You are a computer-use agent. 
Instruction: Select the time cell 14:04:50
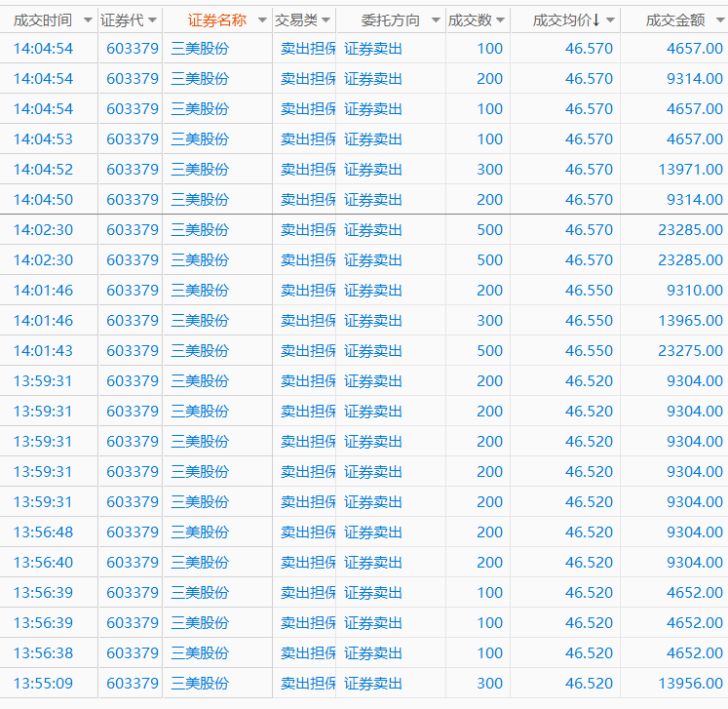pos(43,199)
